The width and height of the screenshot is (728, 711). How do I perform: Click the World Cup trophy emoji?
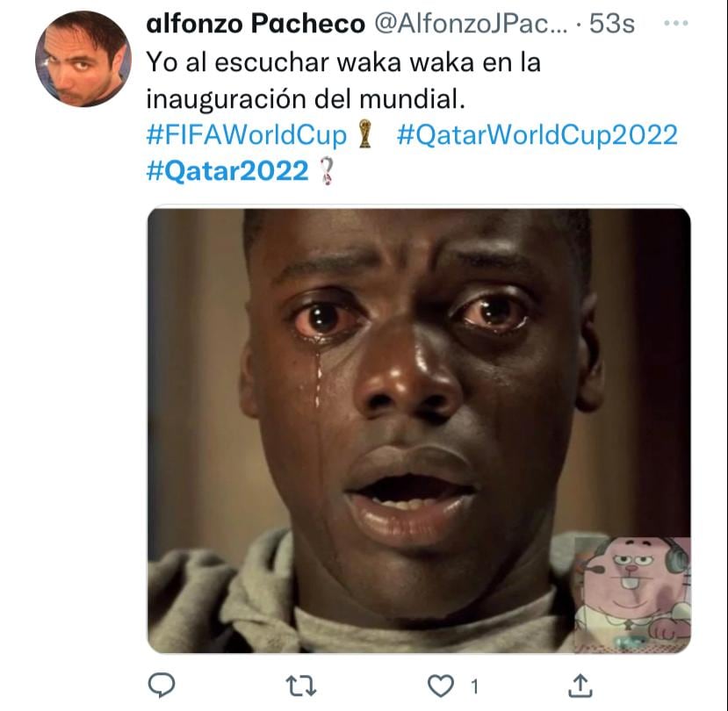coord(365,134)
